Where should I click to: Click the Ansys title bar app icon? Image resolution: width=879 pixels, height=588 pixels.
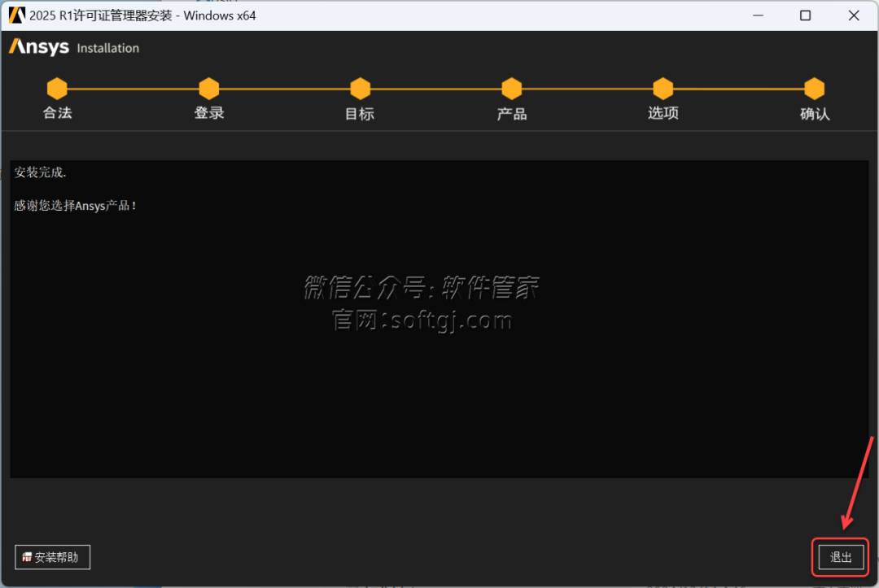point(17,15)
